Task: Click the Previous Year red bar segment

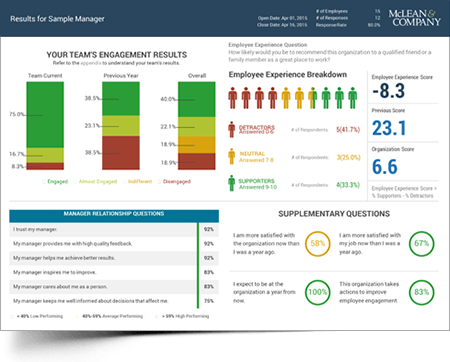Action: 121,153
